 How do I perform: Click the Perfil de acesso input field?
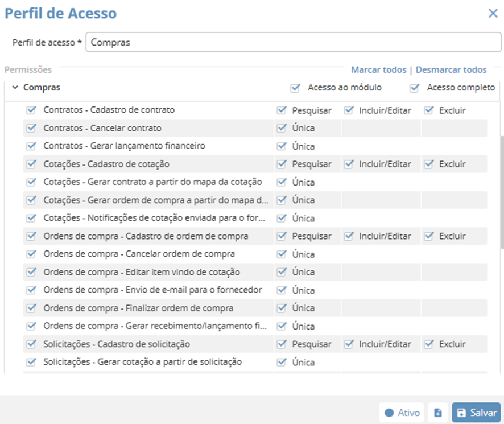(x=293, y=42)
